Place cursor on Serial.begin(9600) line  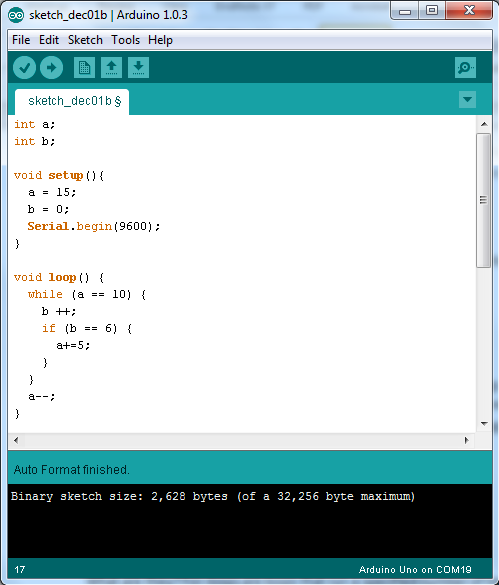click(94, 226)
